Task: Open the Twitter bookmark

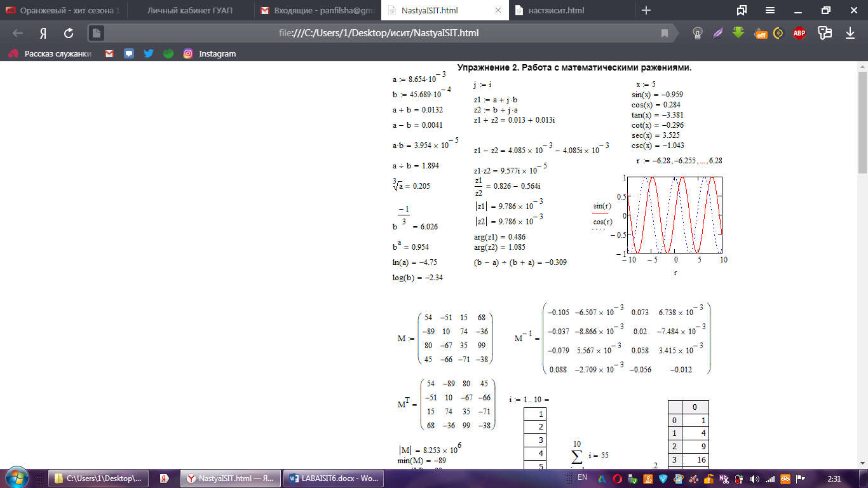Action: click(149, 54)
